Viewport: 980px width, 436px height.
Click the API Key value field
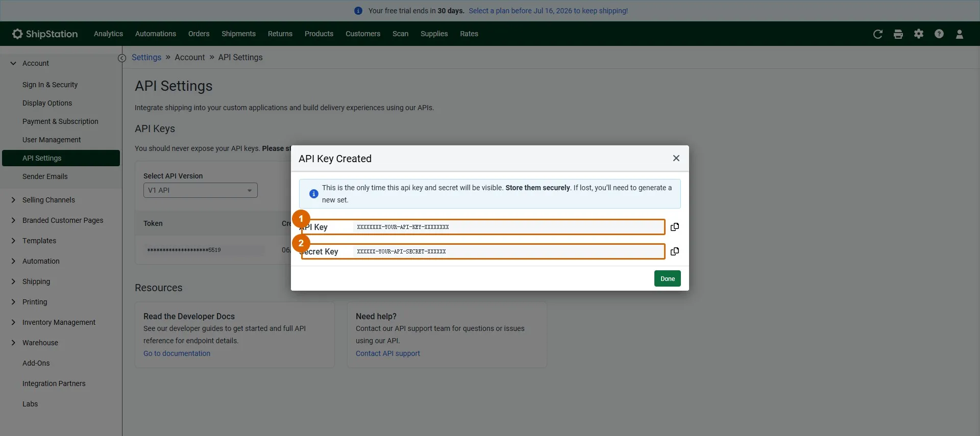click(x=508, y=227)
